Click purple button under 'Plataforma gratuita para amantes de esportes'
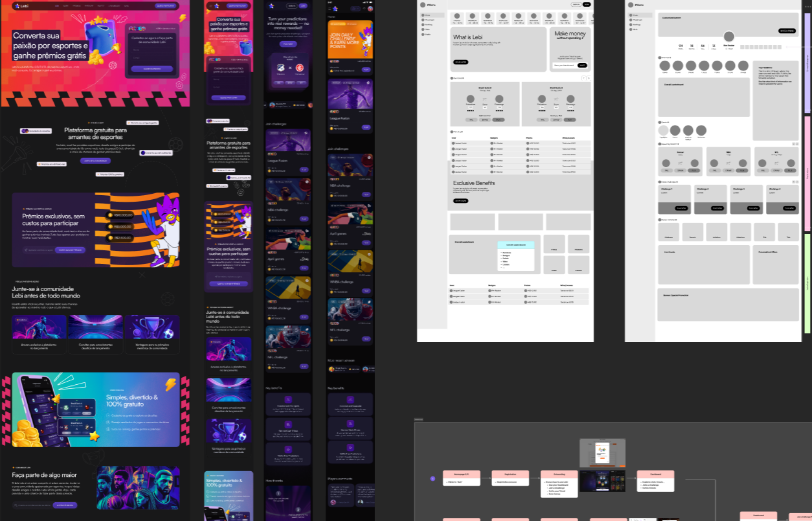The height and width of the screenshot is (521, 812). pyautogui.click(x=95, y=161)
